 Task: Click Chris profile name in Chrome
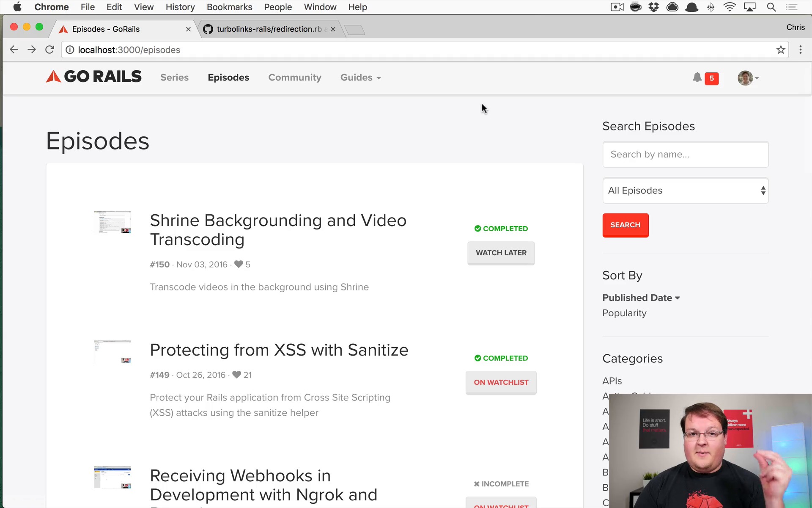point(796,27)
